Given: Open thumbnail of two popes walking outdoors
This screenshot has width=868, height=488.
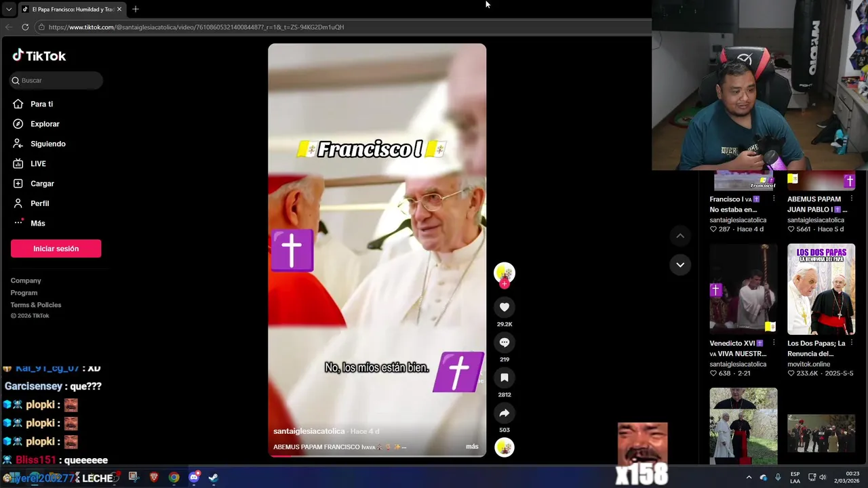Looking at the screenshot, I should [744, 426].
